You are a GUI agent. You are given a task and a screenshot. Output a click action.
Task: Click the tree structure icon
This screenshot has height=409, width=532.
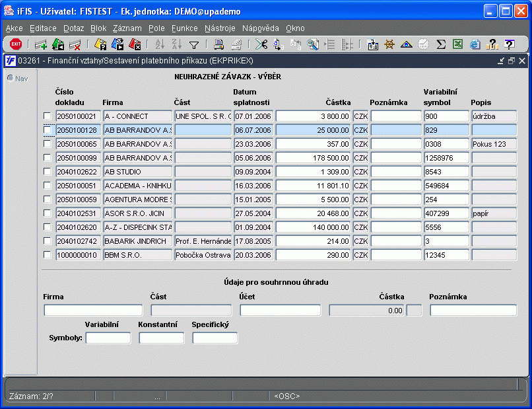click(x=347, y=44)
